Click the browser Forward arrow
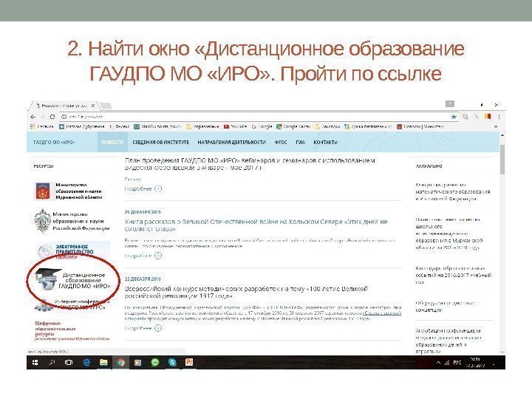The width and height of the screenshot is (532, 399). pos(43,117)
